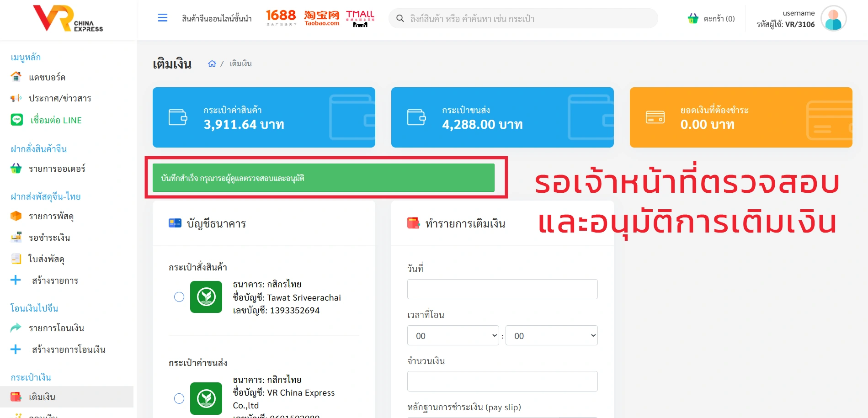Click the จำนวนเงิน amount input field

tap(502, 381)
